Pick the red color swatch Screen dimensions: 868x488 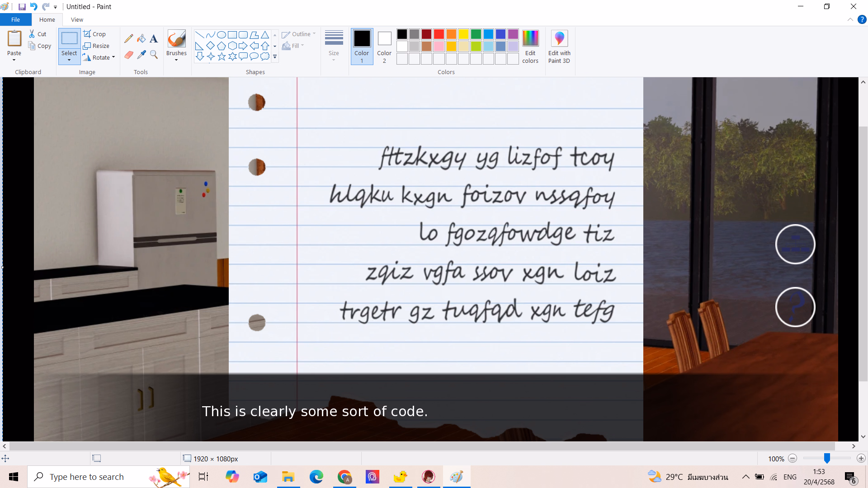coord(439,34)
